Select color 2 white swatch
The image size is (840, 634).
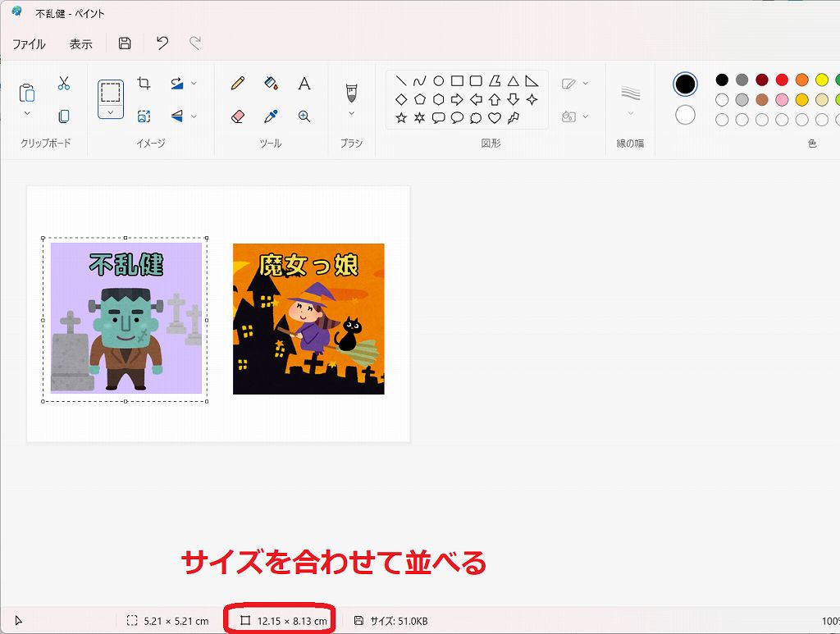pyautogui.click(x=685, y=115)
